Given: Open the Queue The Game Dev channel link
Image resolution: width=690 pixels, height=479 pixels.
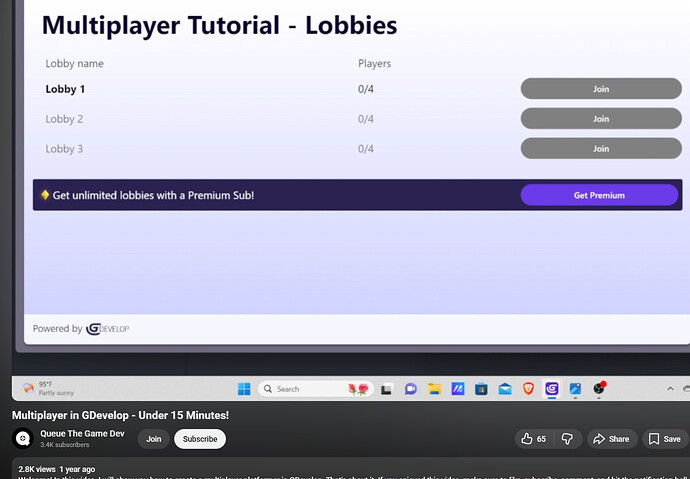Looking at the screenshot, I should [x=82, y=433].
